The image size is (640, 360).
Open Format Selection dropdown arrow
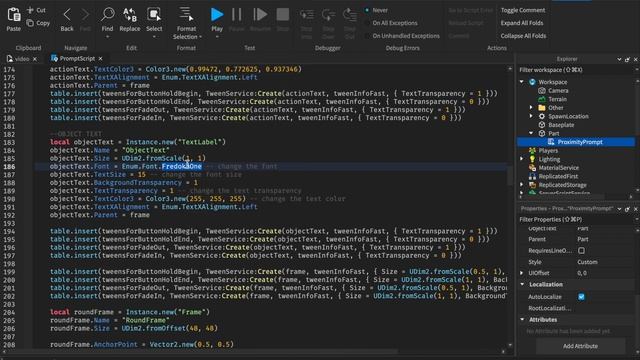(200, 37)
